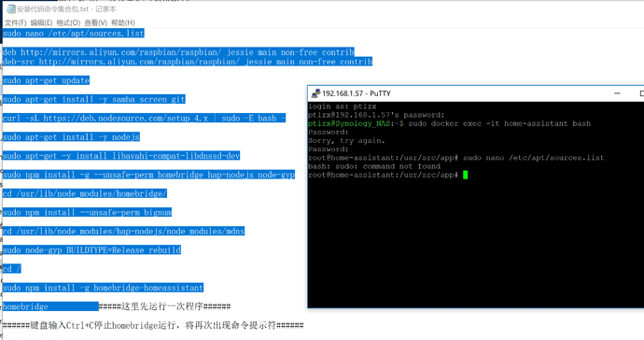
Task: Minimize the PuTTY window
Action: coord(617,93)
